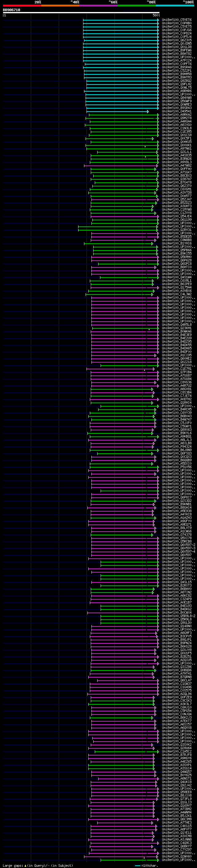The height and width of the screenshot is (868, 197).
Task: Click the =100char. scale legend
Action: click(x=146, y=866)
